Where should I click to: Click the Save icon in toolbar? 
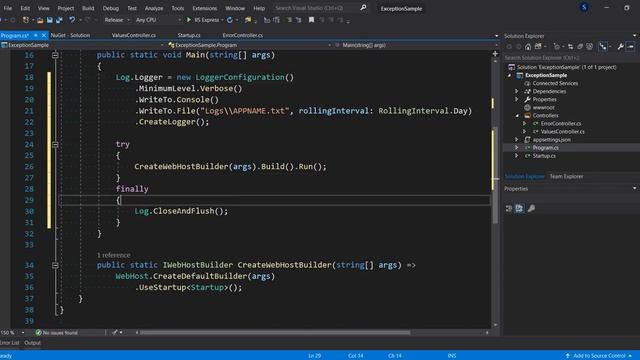click(x=49, y=20)
